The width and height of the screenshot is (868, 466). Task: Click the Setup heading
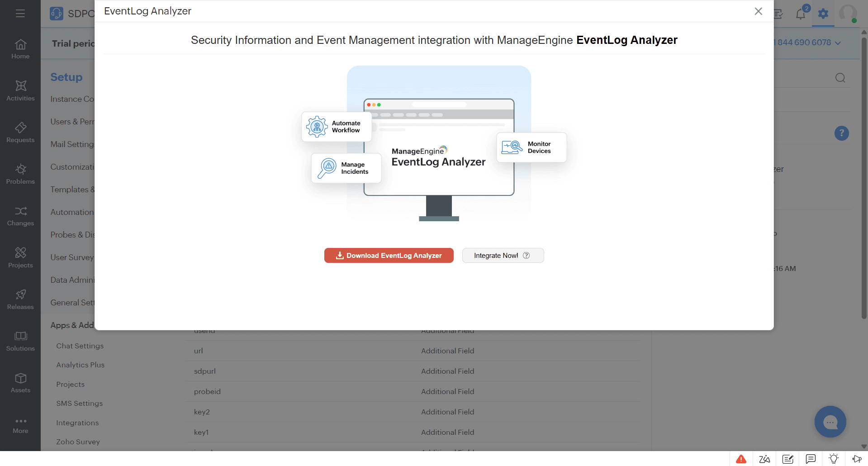click(x=66, y=77)
